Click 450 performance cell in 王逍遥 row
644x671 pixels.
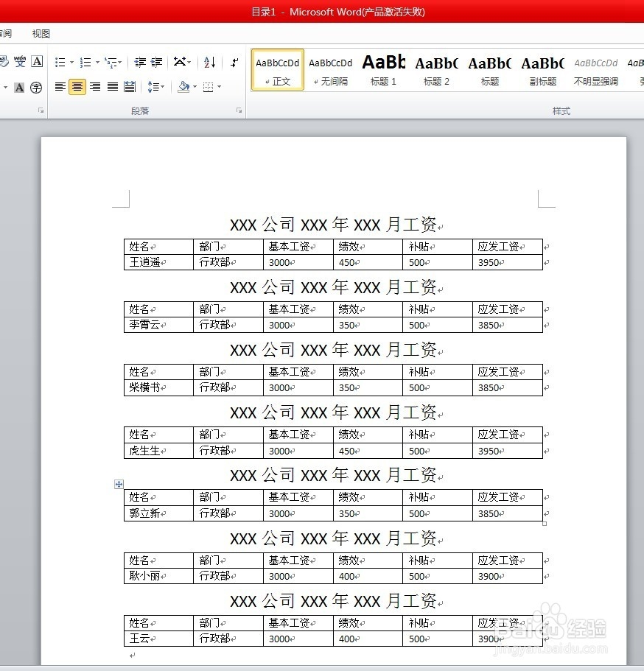pyautogui.click(x=368, y=262)
